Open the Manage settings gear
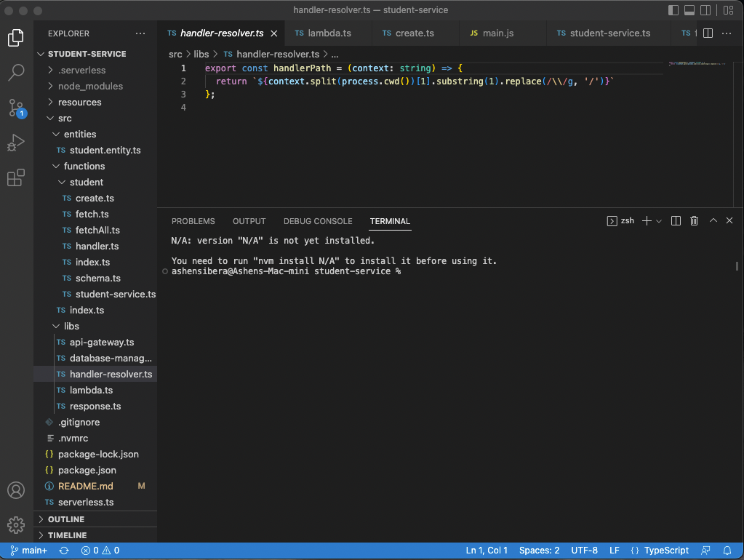 click(x=16, y=524)
